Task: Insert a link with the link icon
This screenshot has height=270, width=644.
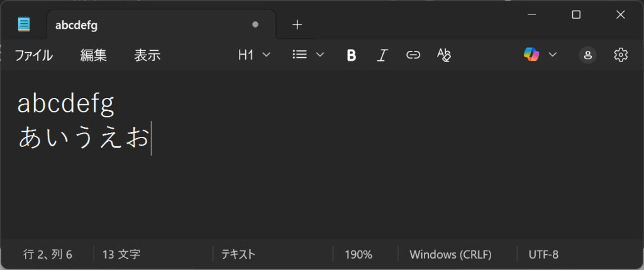Action: [x=413, y=55]
